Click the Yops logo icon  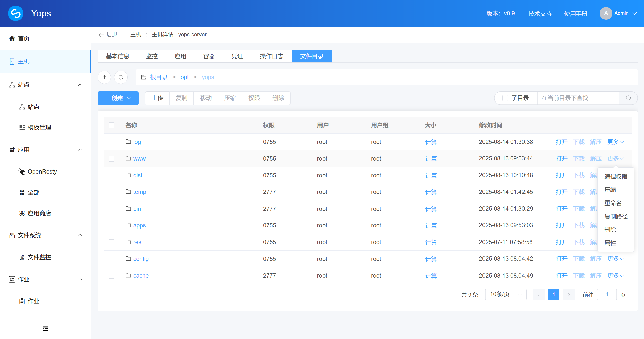(15, 13)
